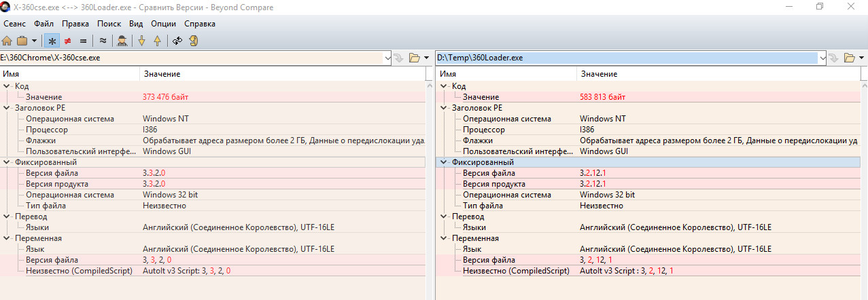Click left Имя column header
The height and width of the screenshot is (300, 868).
click(70, 73)
